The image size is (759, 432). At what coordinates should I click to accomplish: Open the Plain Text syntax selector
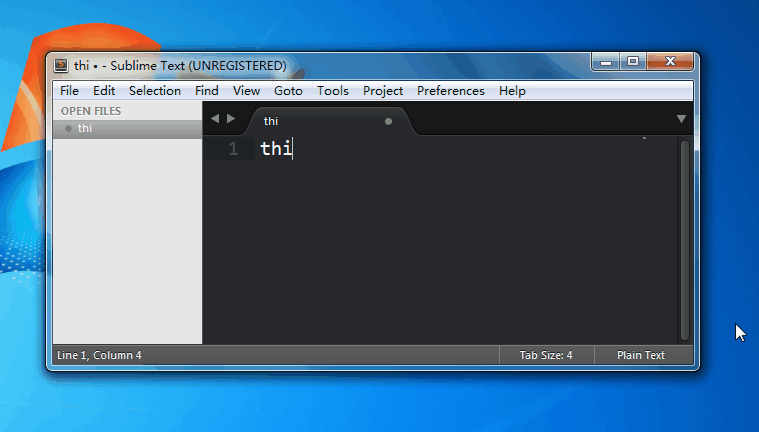641,355
